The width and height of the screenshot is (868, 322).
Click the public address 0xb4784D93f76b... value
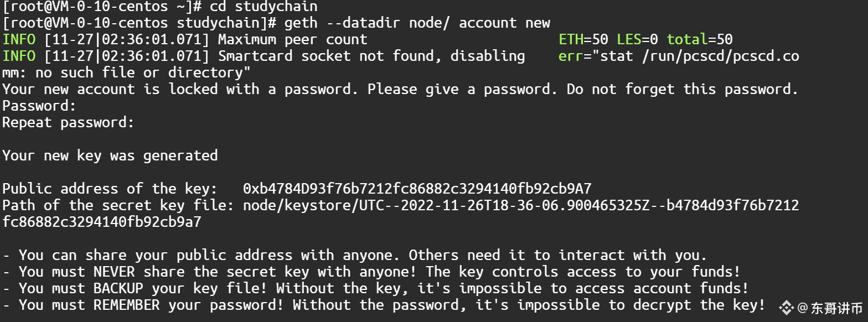[417, 189]
